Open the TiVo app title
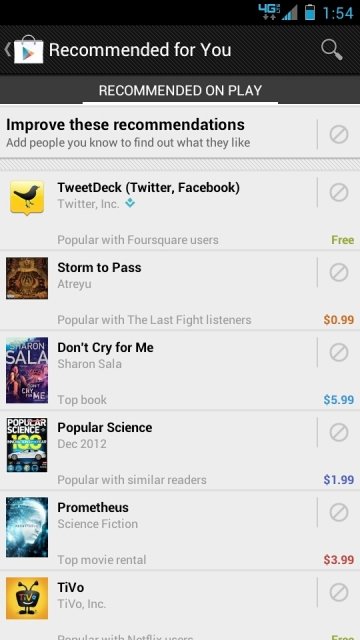 pyautogui.click(x=71, y=587)
